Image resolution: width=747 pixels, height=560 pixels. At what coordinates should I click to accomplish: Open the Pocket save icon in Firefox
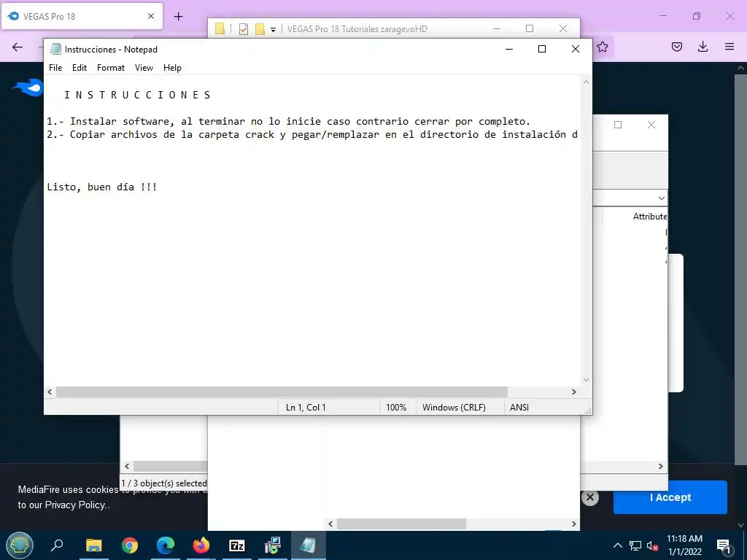tap(676, 47)
